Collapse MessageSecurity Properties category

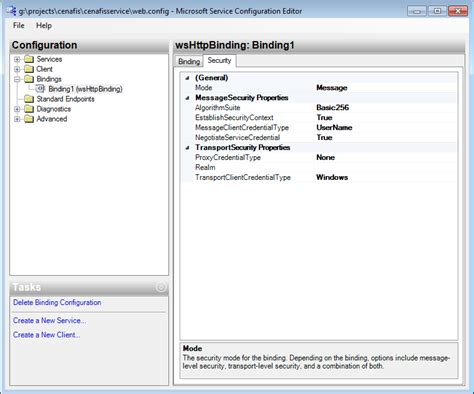point(187,98)
